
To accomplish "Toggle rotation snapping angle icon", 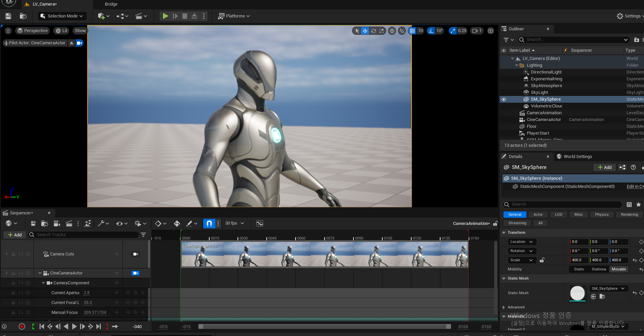I will (x=431, y=31).
